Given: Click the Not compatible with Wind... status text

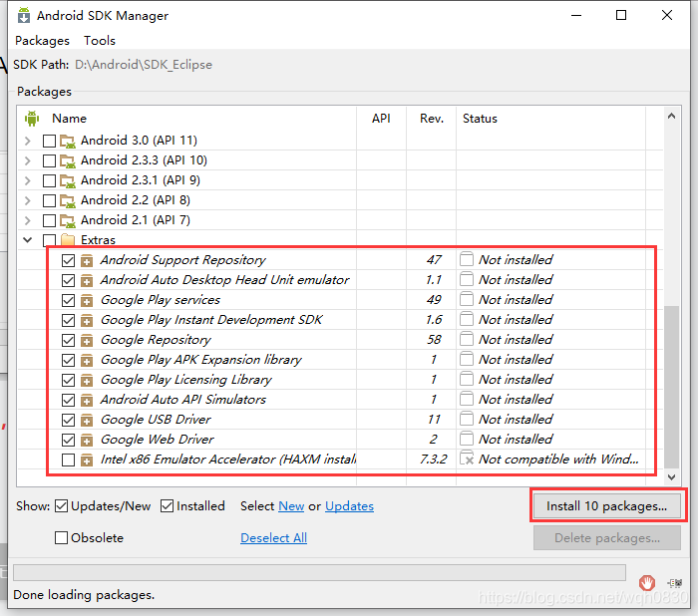Looking at the screenshot, I should click(558, 459).
